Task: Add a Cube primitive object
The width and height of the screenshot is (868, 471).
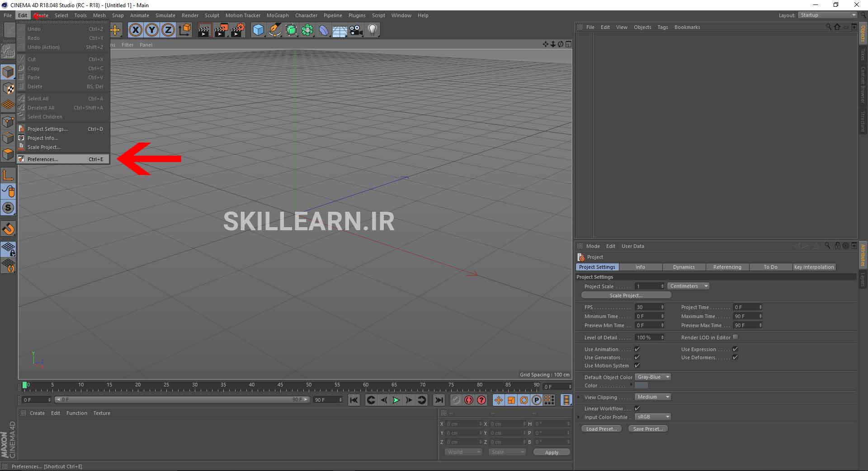Action: pos(258,30)
